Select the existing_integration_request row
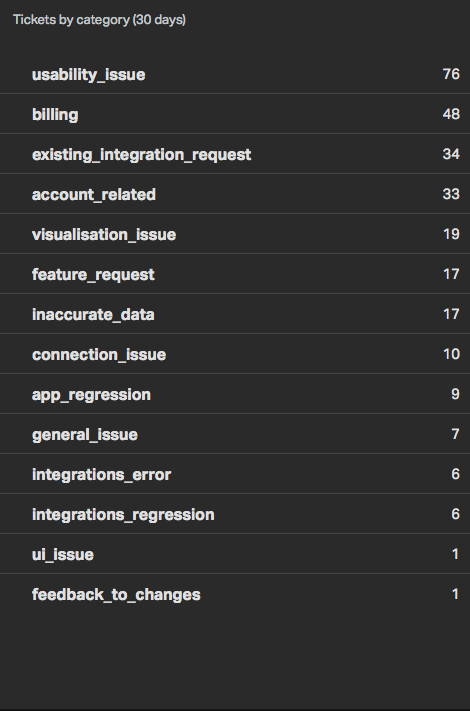This screenshot has height=711, width=470. tap(235, 154)
